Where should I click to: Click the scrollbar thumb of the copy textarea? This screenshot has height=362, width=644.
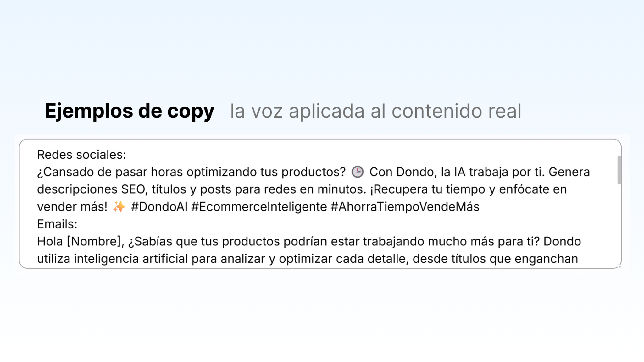click(619, 170)
